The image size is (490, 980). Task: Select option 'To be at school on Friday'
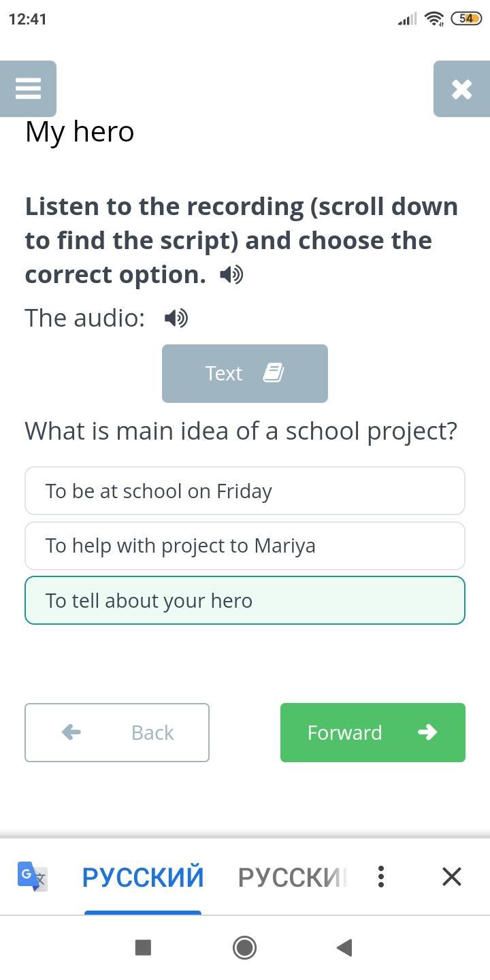tap(244, 491)
